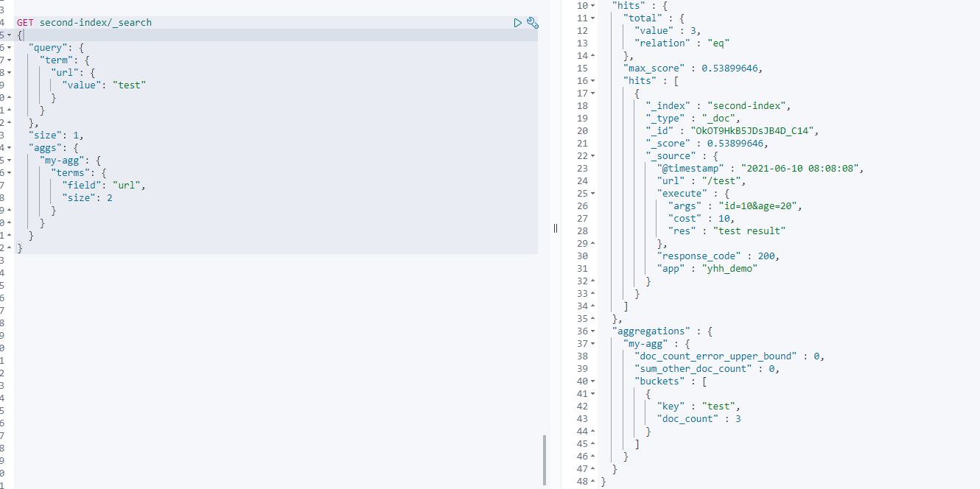980x489 pixels.
Task: Click the panel resize handle between editors
Action: (x=555, y=228)
